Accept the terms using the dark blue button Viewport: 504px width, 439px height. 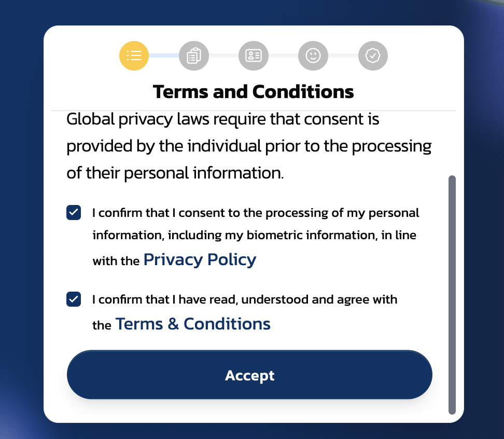point(249,375)
